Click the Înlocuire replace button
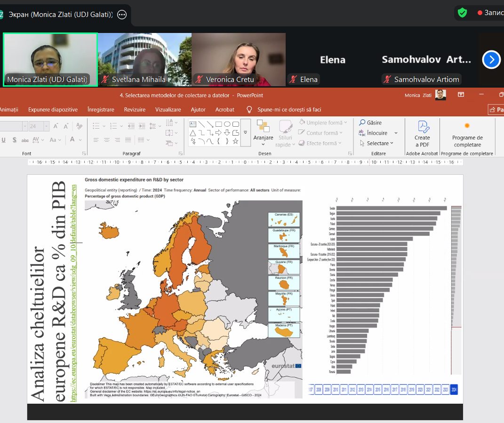Image resolution: width=504 pixels, height=423 pixels. point(377,133)
